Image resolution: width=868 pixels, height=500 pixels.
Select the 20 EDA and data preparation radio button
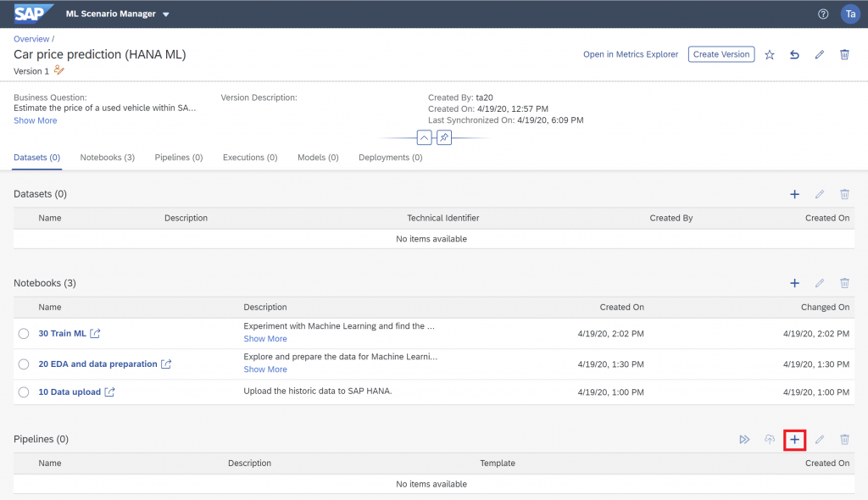[x=23, y=364]
